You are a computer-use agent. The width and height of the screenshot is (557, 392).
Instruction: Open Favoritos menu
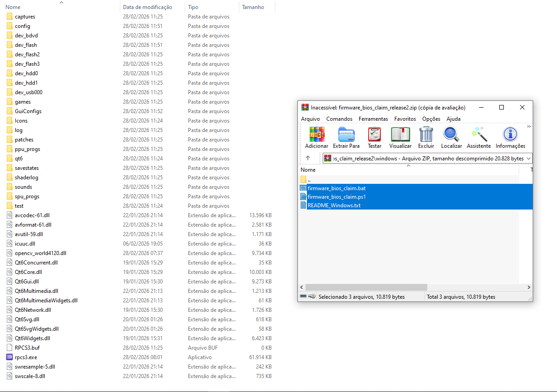405,119
